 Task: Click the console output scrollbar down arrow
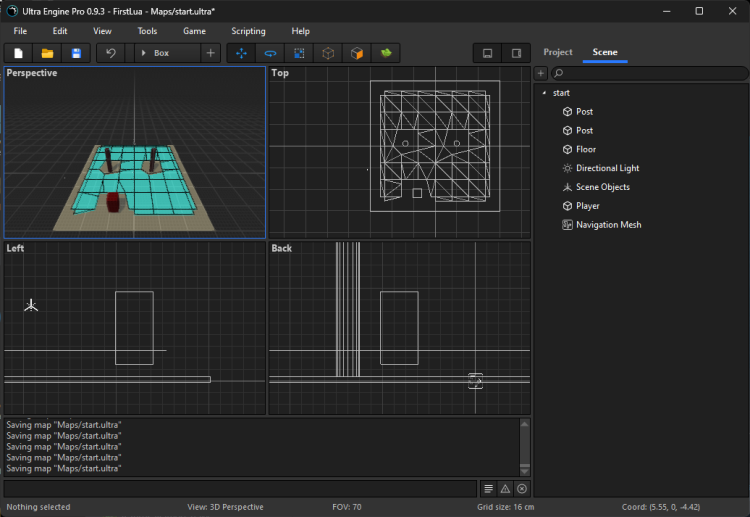[x=525, y=470]
